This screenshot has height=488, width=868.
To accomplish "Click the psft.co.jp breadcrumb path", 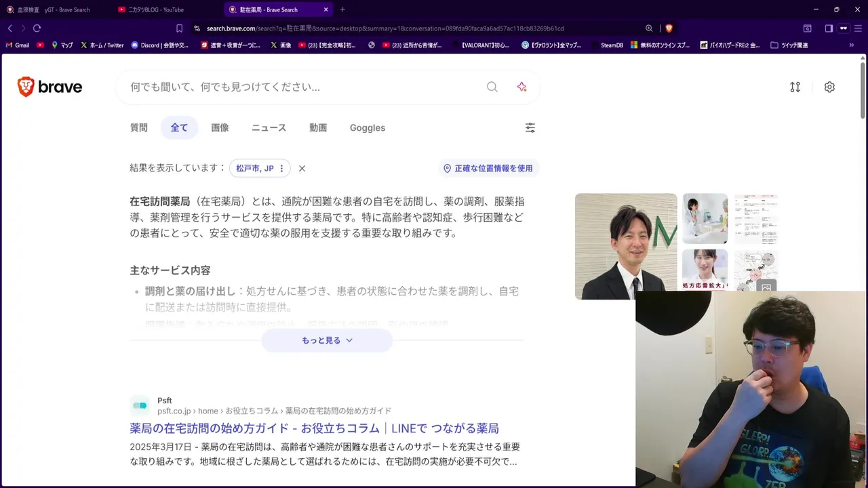I will click(x=274, y=411).
